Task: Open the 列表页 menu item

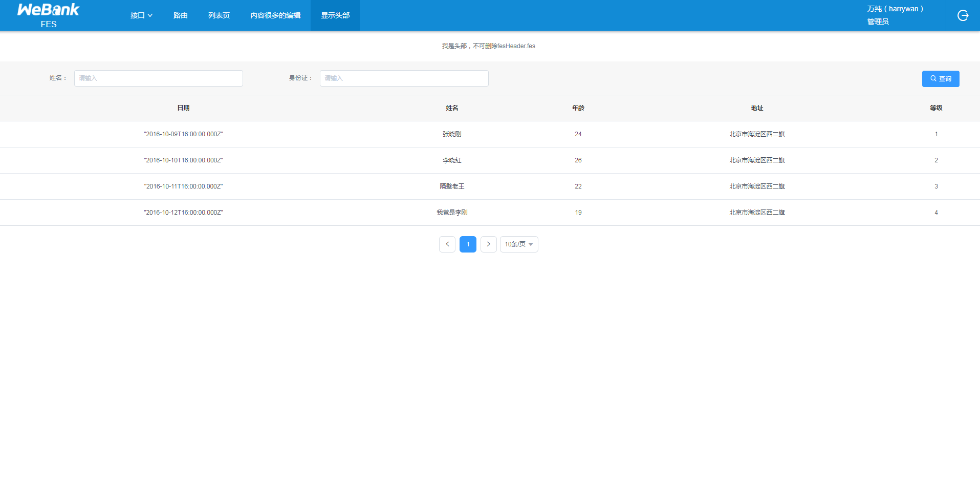Action: pyautogui.click(x=219, y=15)
